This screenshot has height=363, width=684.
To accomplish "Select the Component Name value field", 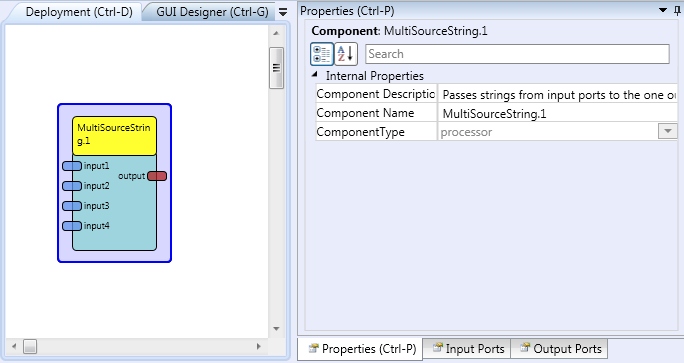I will pyautogui.click(x=557, y=113).
